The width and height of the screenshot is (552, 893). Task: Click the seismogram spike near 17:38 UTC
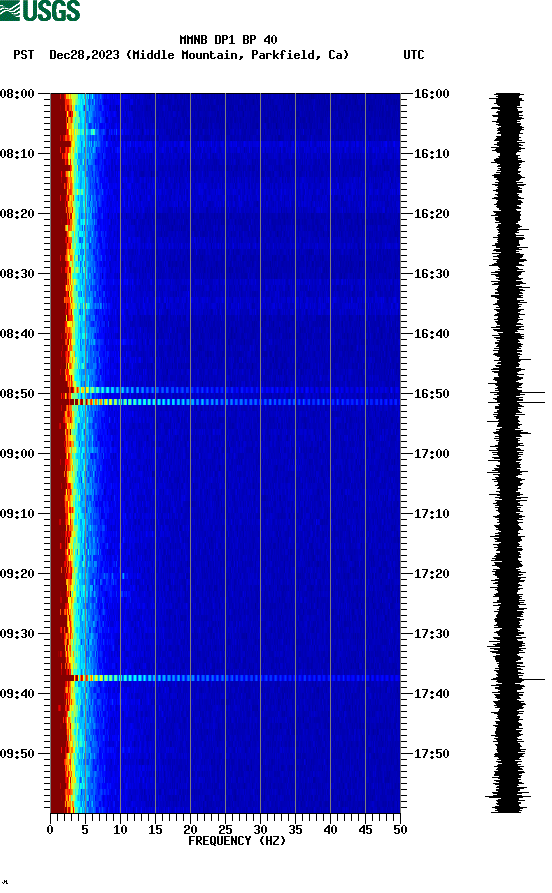[x=534, y=679]
